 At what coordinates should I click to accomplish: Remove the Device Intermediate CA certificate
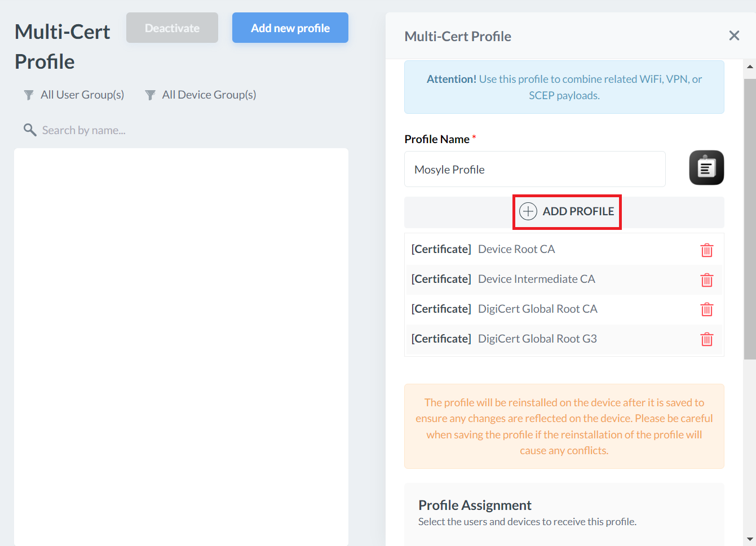[x=706, y=280]
